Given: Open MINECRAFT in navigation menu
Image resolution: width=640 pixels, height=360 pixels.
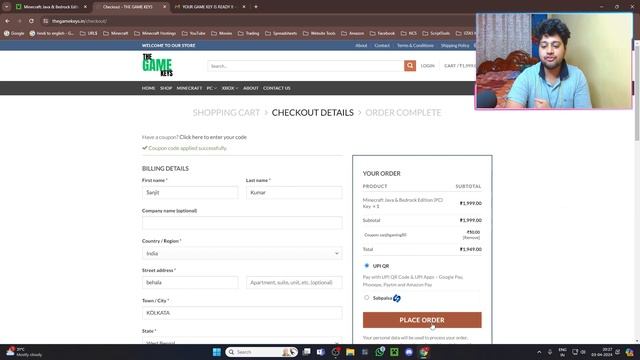Looking at the screenshot, I should click(189, 88).
